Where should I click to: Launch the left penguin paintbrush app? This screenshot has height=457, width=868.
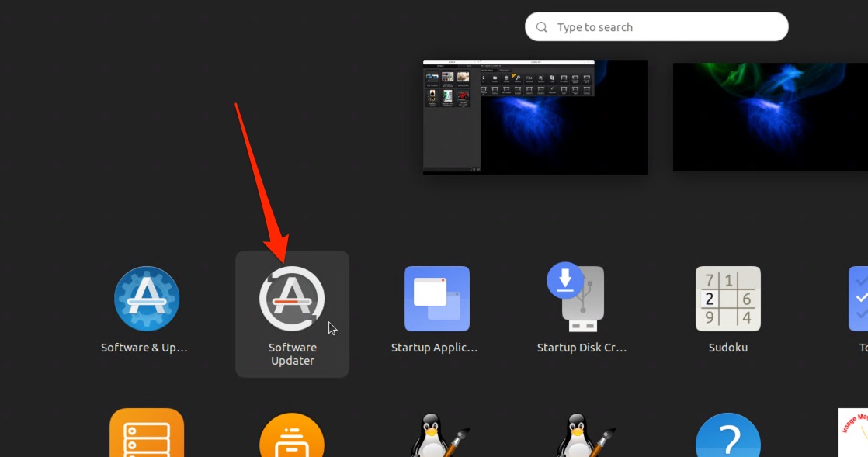(x=437, y=436)
